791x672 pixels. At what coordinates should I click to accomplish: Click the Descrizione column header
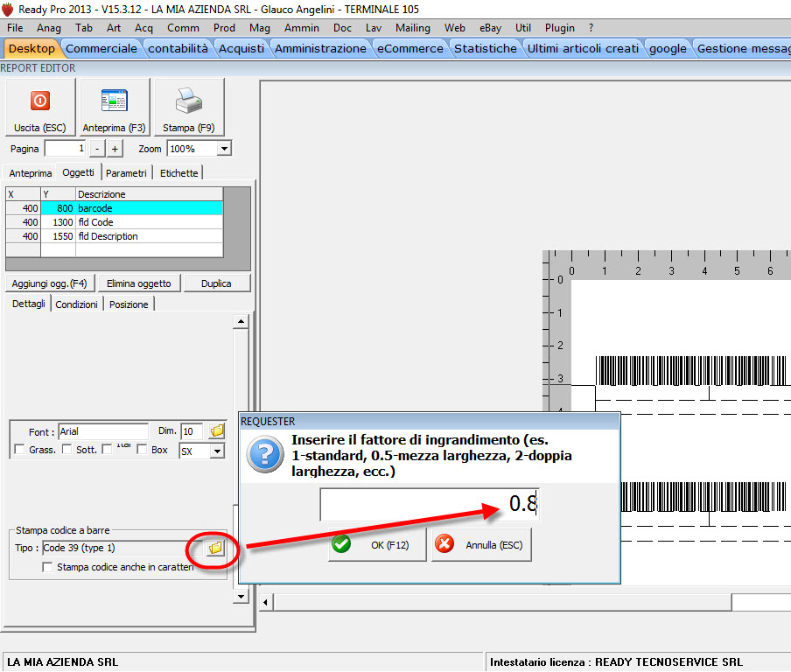[x=150, y=194]
